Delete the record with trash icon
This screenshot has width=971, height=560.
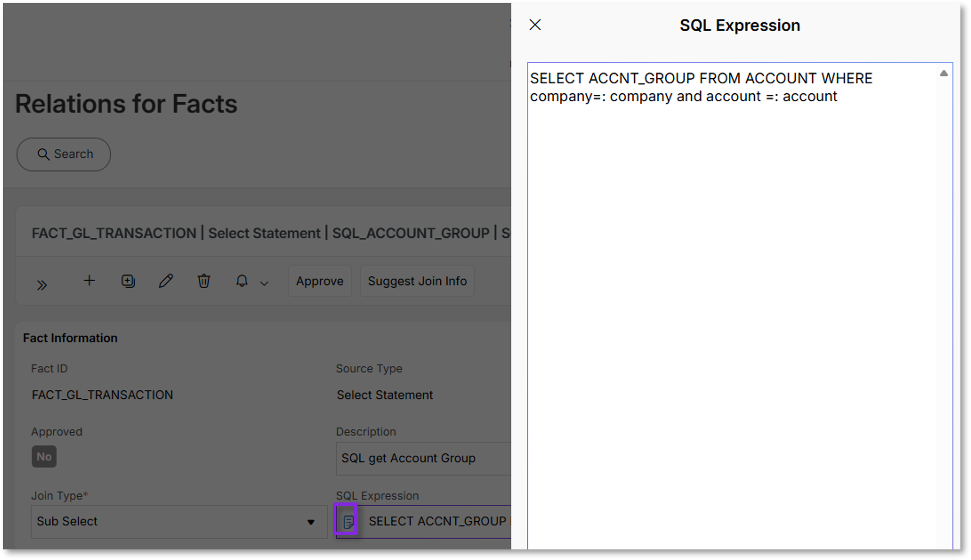pyautogui.click(x=204, y=281)
